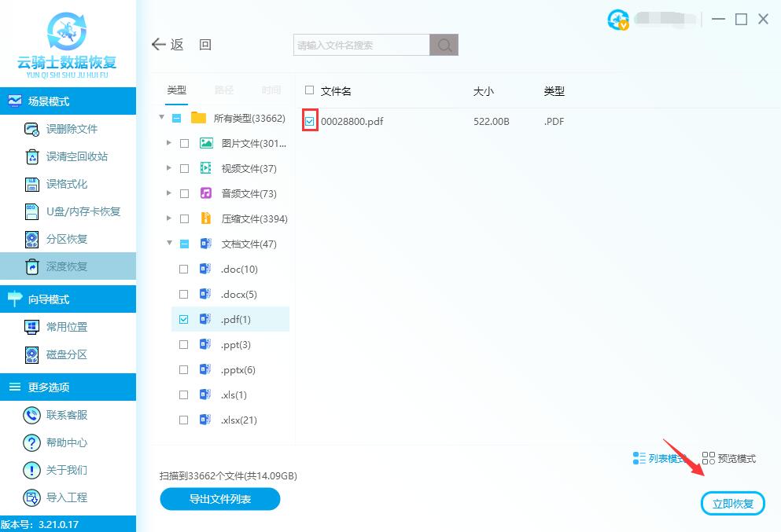Expand the 视频文件 tree node
781x532 pixels.
point(169,168)
